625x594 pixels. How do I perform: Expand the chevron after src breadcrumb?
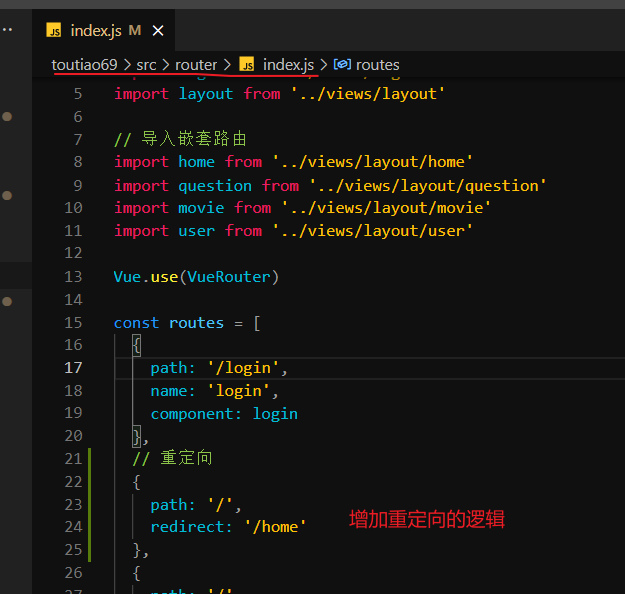pyautogui.click(x=166, y=65)
